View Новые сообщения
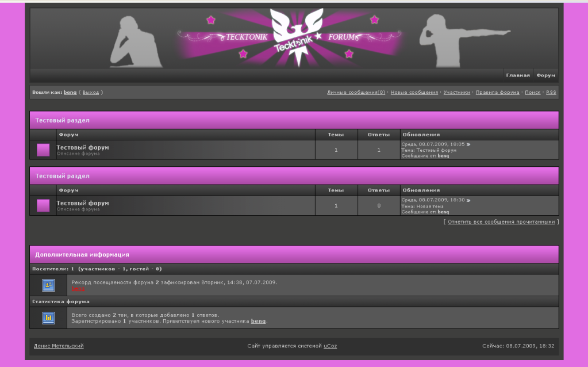The width and height of the screenshot is (588, 367). click(x=414, y=92)
